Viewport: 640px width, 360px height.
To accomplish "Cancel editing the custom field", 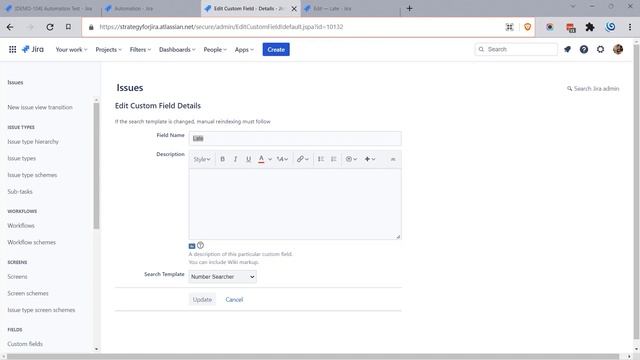I will (x=234, y=300).
